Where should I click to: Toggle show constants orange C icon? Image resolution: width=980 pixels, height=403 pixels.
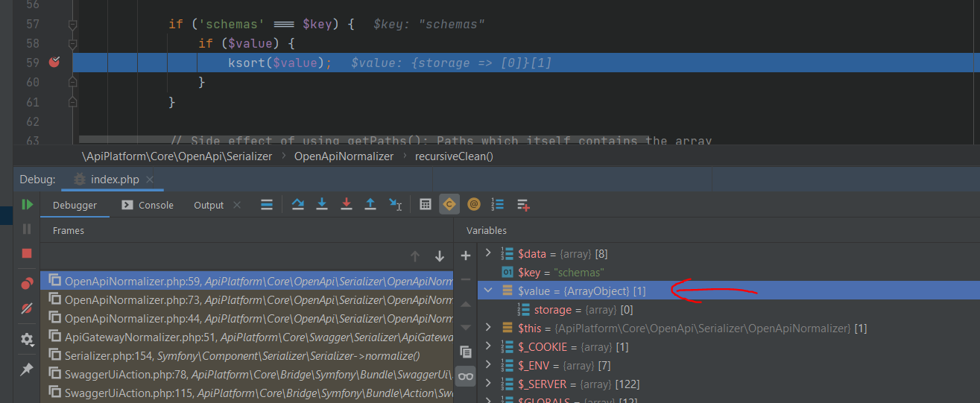449,205
